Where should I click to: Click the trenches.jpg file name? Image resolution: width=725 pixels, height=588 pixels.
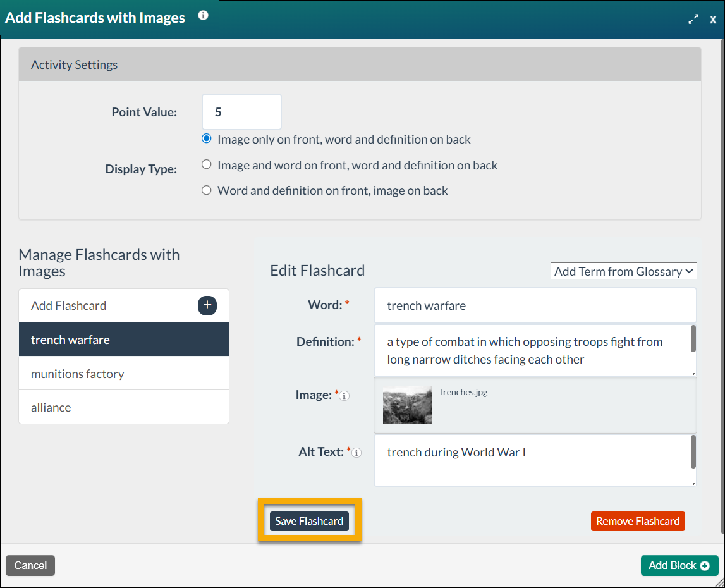463,392
